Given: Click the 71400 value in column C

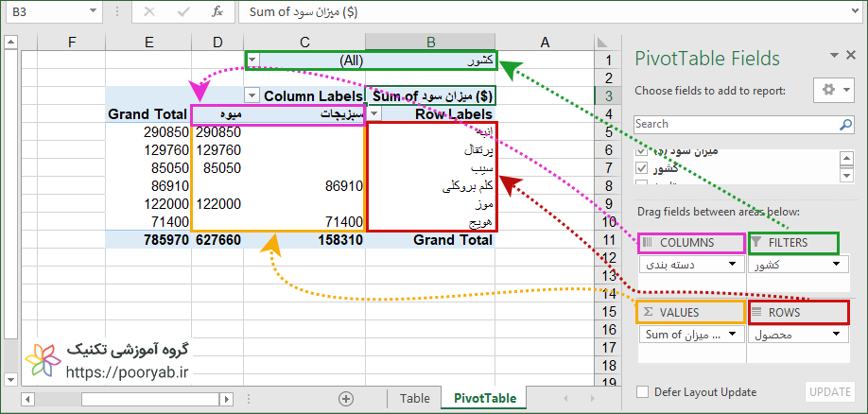Looking at the screenshot, I should pyautogui.click(x=343, y=222).
